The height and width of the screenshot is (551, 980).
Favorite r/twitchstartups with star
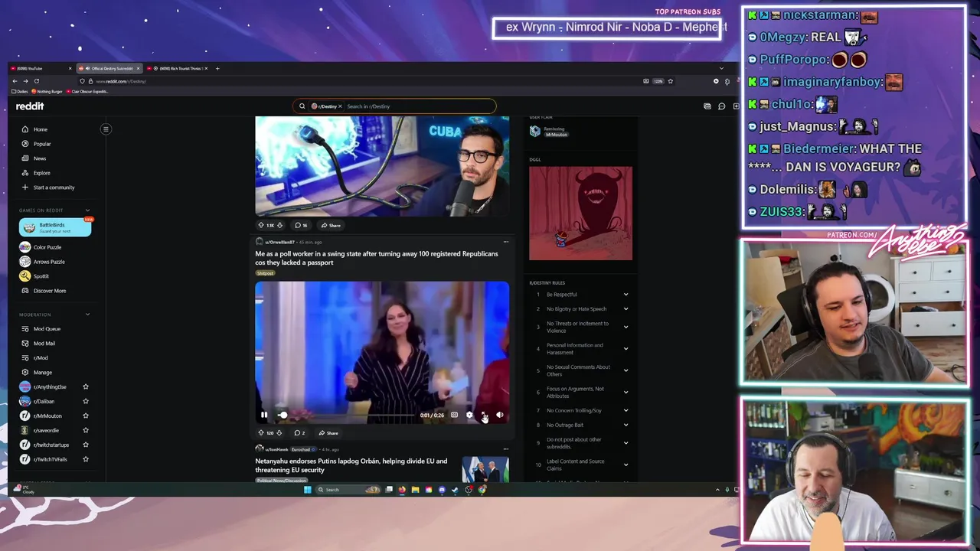(86, 445)
